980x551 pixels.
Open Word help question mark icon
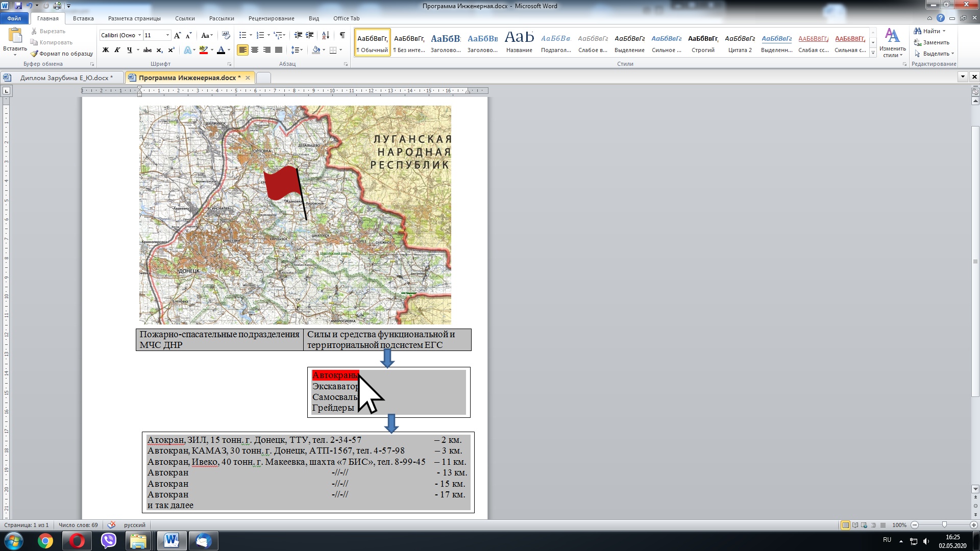point(941,18)
